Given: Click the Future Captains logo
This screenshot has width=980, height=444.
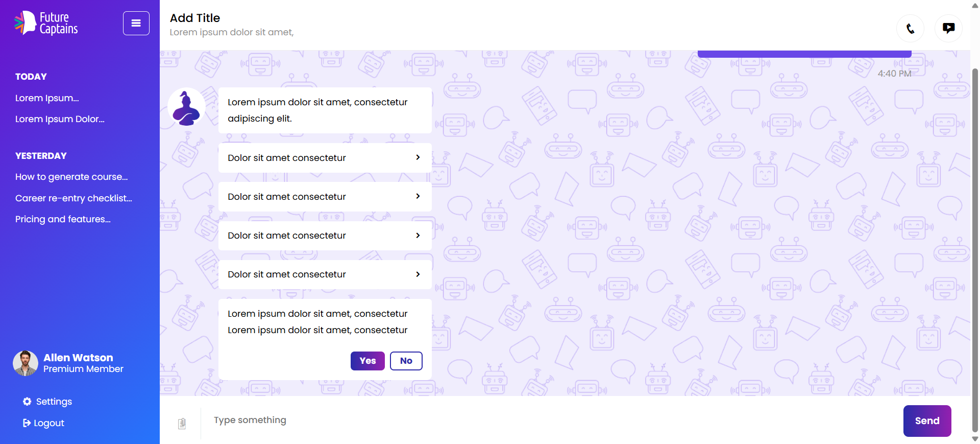Looking at the screenshot, I should pos(46,23).
